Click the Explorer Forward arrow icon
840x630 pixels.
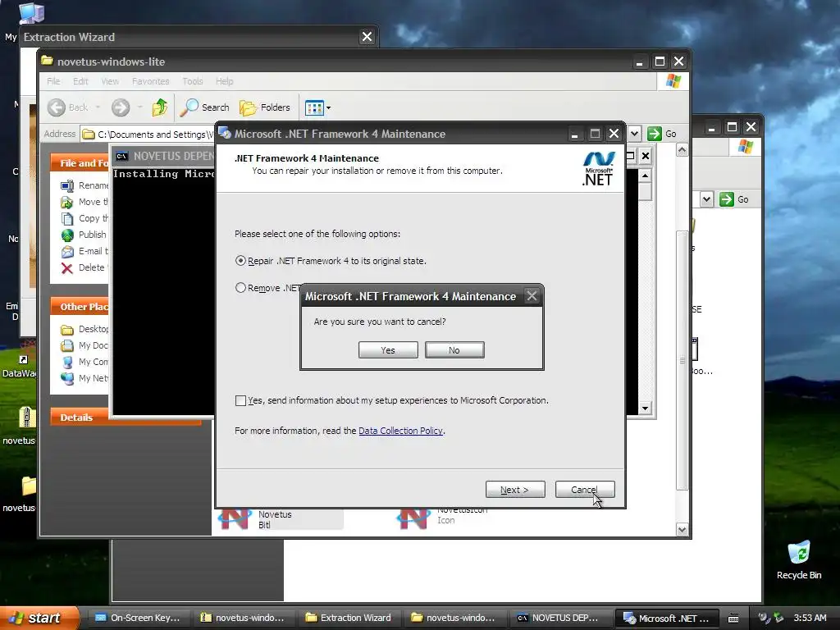click(121, 107)
